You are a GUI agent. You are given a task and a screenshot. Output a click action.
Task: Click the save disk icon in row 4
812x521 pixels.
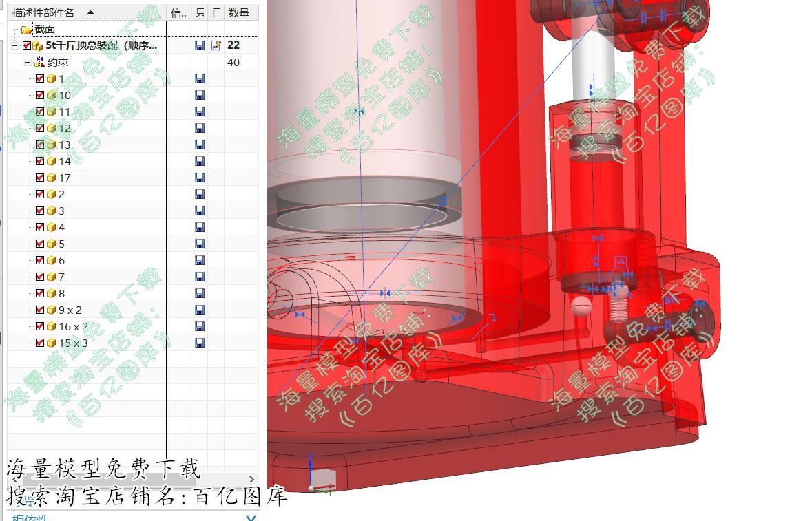[199, 227]
